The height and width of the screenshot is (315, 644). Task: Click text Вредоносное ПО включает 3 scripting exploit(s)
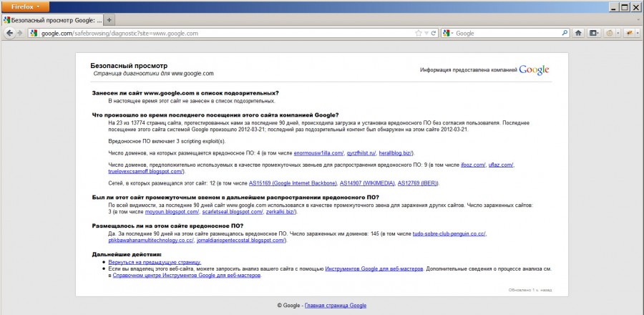point(167,141)
